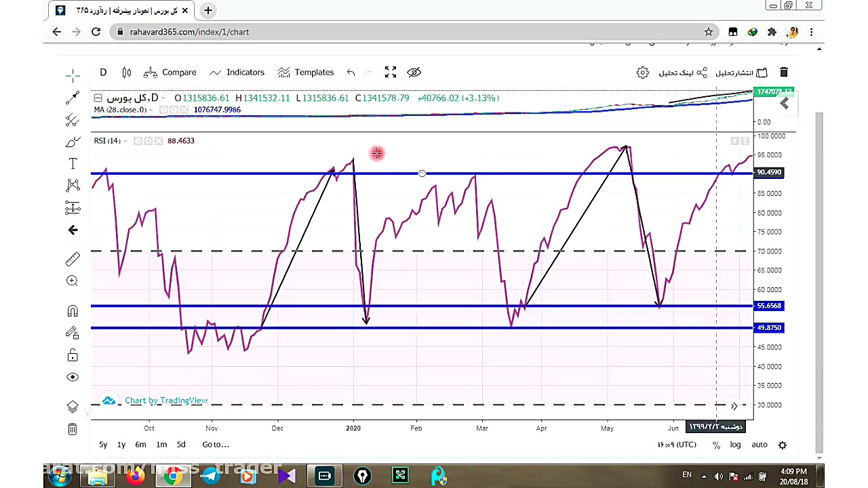Open chart settings gear in top toolbar
868x488 pixels.
pos(643,73)
